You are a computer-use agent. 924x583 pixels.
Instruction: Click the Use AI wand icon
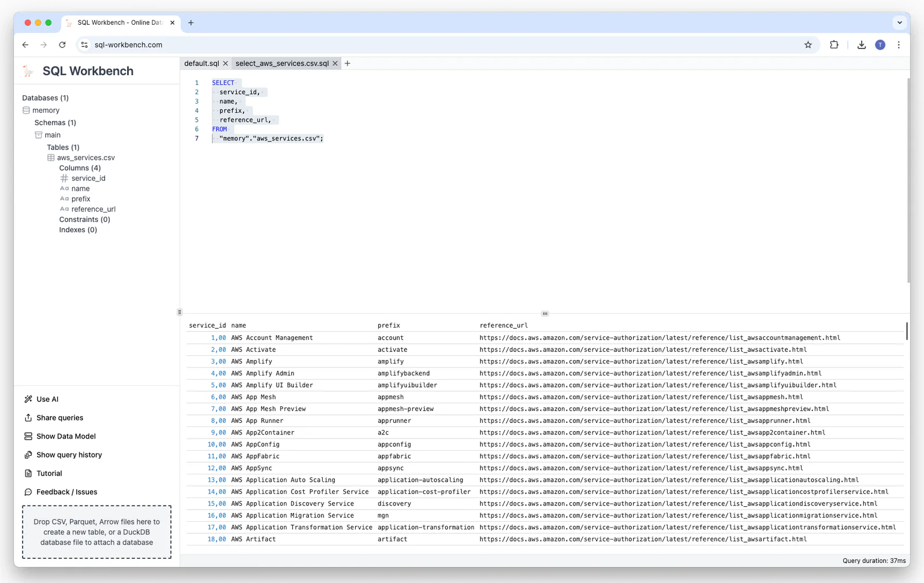28,399
